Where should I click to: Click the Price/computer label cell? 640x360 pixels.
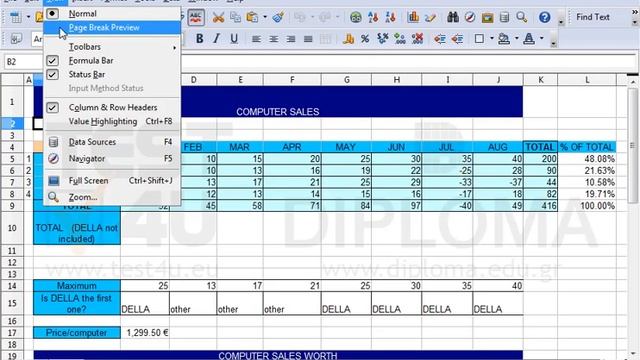point(77,333)
